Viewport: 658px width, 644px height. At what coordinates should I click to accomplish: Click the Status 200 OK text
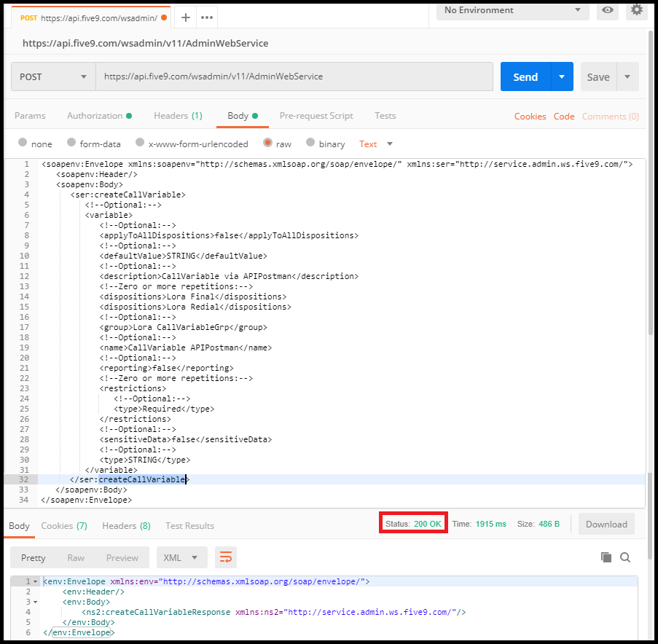pyautogui.click(x=413, y=524)
